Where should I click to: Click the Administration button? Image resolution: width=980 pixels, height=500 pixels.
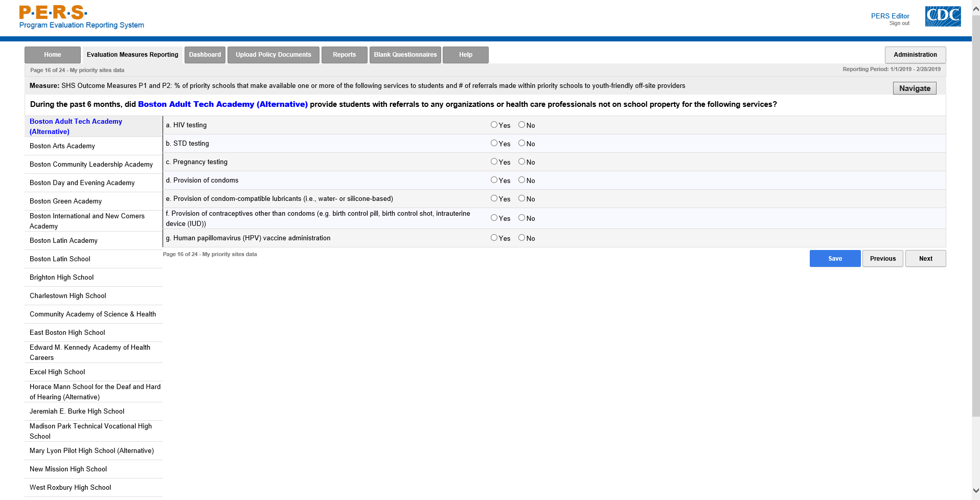tap(916, 55)
